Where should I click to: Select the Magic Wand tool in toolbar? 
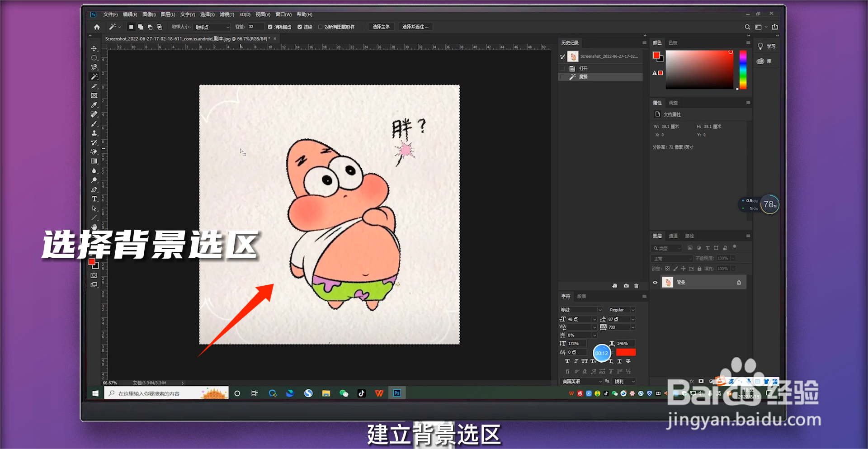click(x=94, y=77)
